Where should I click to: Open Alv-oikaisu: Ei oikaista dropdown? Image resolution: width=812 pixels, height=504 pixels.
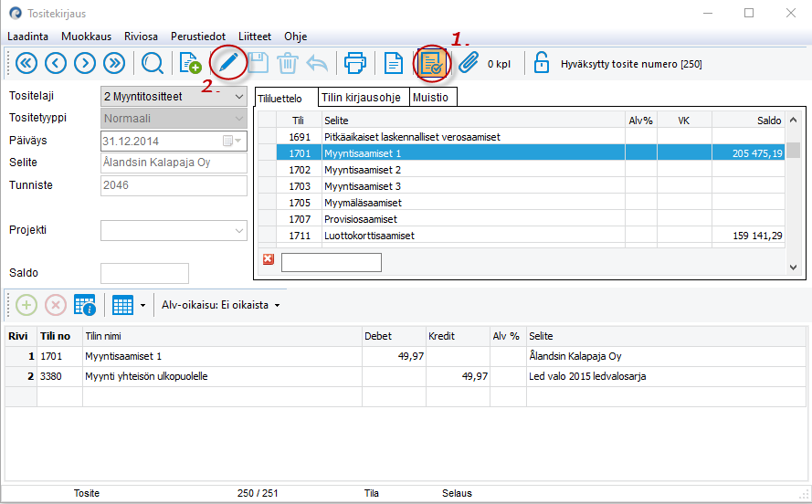221,305
